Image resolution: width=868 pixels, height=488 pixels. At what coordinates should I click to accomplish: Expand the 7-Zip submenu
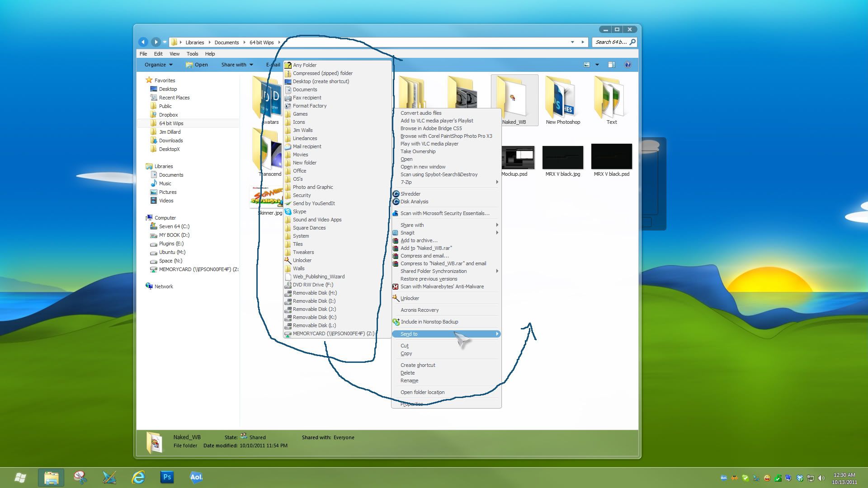446,182
